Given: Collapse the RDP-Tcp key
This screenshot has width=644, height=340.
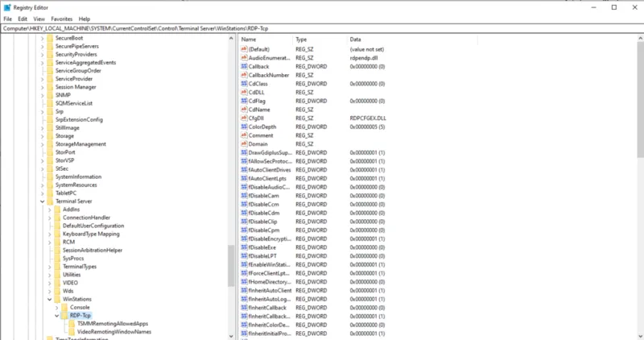Looking at the screenshot, I should pyautogui.click(x=57, y=316).
